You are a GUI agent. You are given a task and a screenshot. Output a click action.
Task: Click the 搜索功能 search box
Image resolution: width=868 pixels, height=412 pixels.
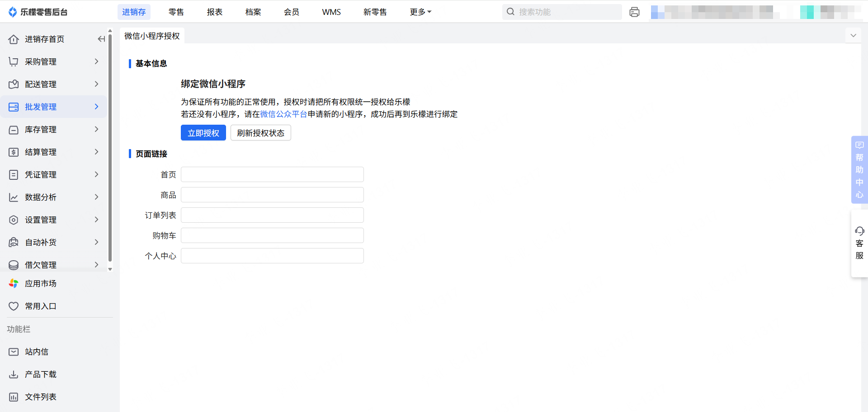coord(562,12)
